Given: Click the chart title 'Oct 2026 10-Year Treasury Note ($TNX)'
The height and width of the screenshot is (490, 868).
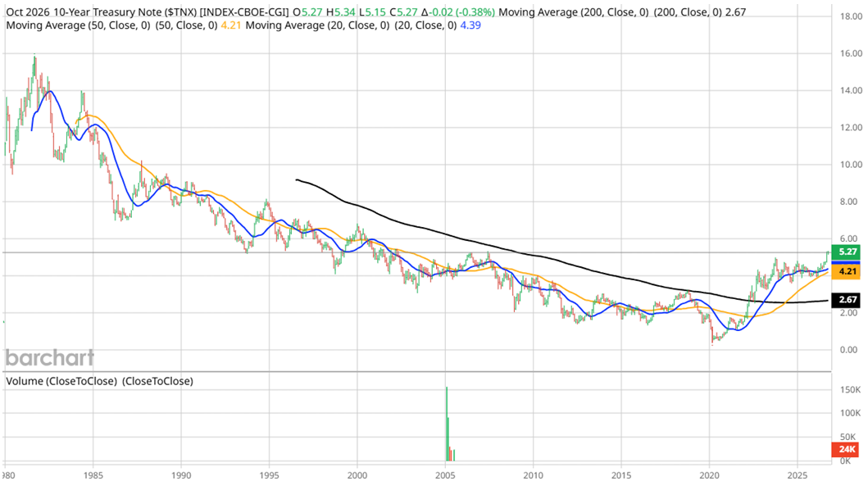Looking at the screenshot, I should [x=102, y=11].
